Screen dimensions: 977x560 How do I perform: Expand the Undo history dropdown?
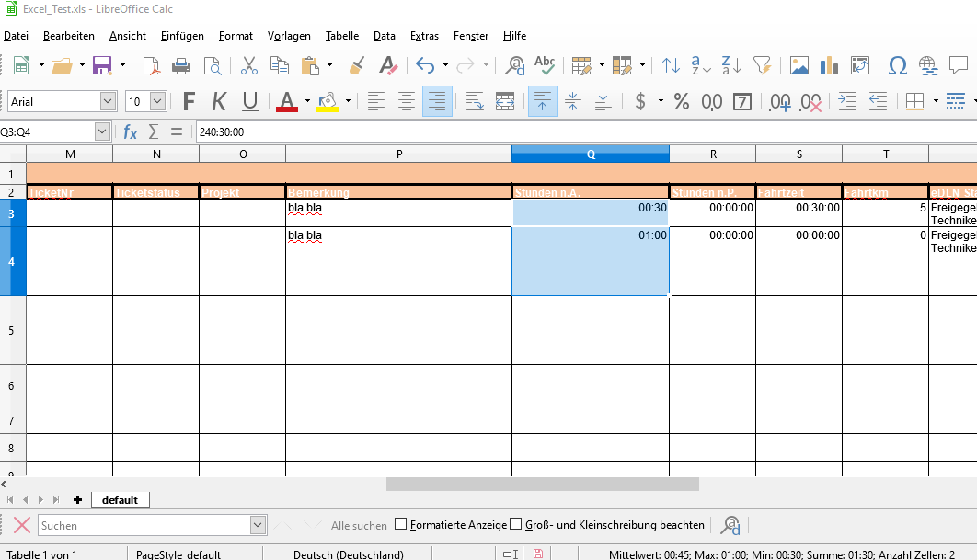pyautogui.click(x=445, y=65)
